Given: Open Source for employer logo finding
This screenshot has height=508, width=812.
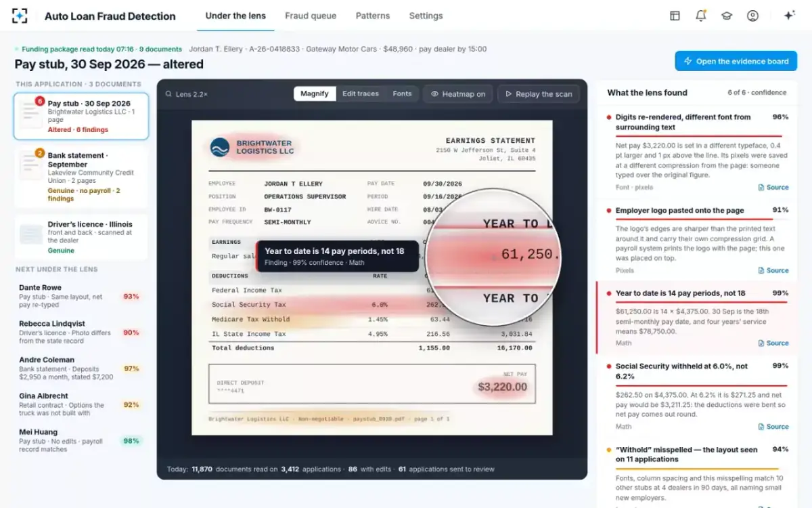Looking at the screenshot, I should click(773, 270).
